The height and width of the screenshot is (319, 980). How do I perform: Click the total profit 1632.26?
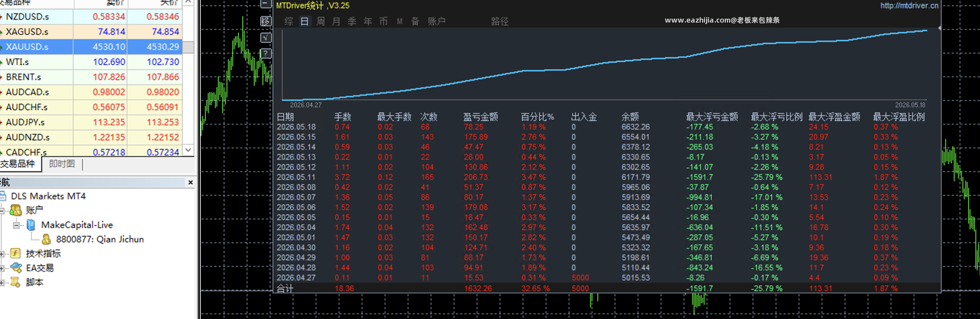pyautogui.click(x=478, y=289)
